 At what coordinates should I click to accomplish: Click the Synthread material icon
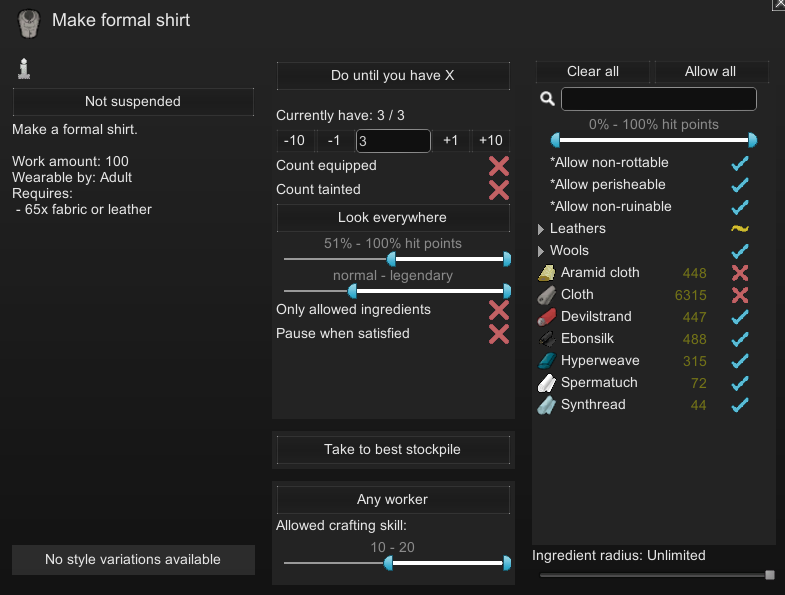[546, 405]
